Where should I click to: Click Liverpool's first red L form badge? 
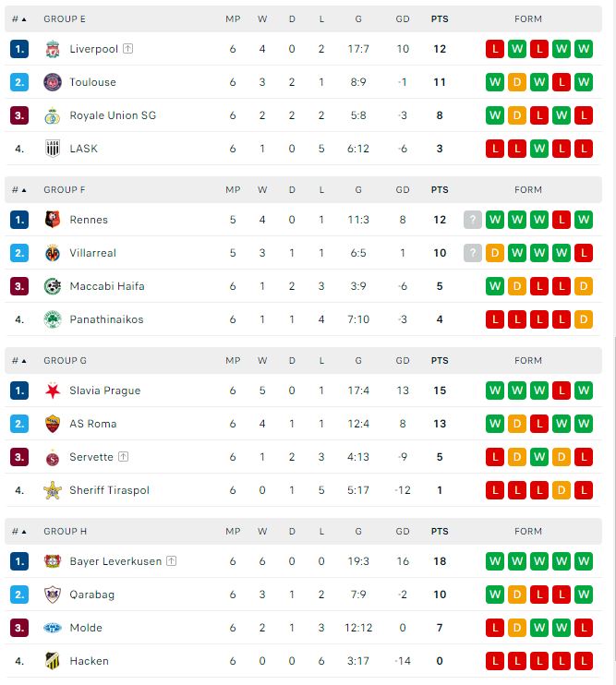click(x=495, y=49)
